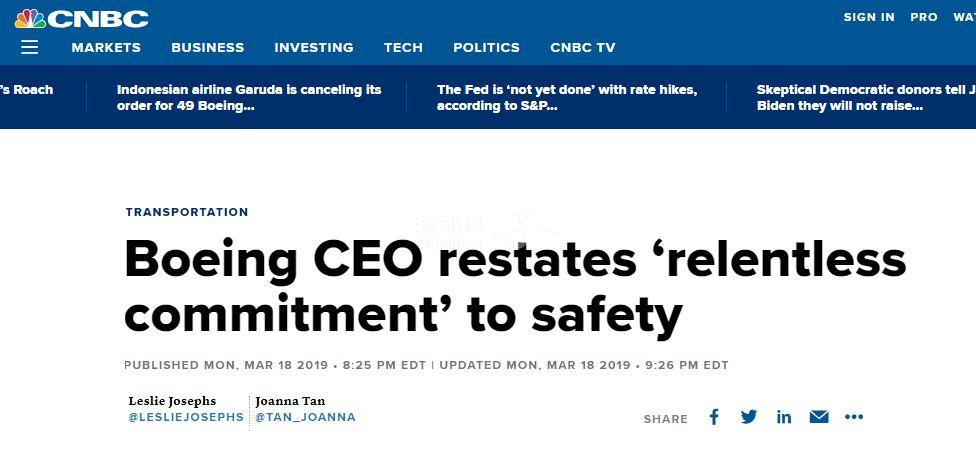Open author Joanna Tan's profile
Screen dimensions: 976x460
(290, 401)
